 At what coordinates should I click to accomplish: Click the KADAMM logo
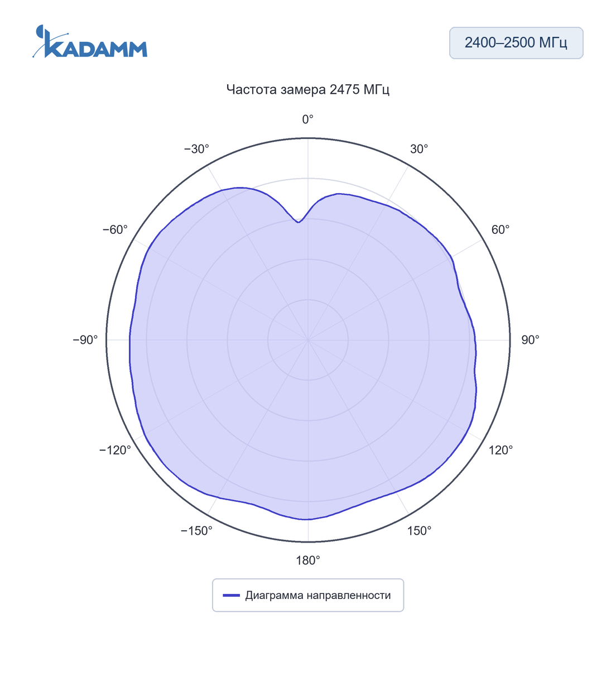click(90, 41)
